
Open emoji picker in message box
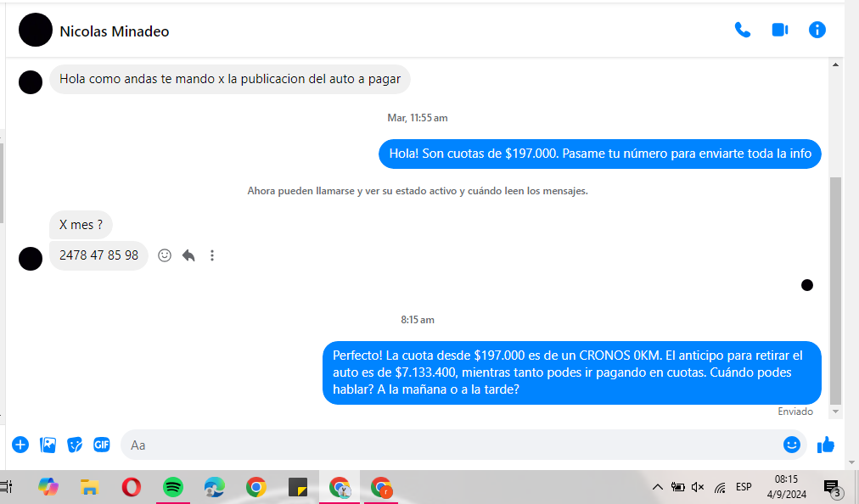(792, 445)
